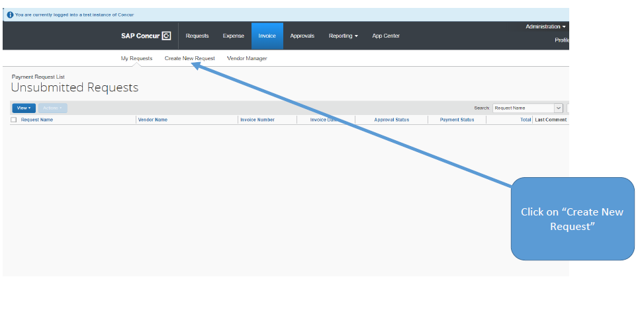This screenshot has width=644, height=310.
Task: Click the Last Comment column header
Action: (551, 120)
